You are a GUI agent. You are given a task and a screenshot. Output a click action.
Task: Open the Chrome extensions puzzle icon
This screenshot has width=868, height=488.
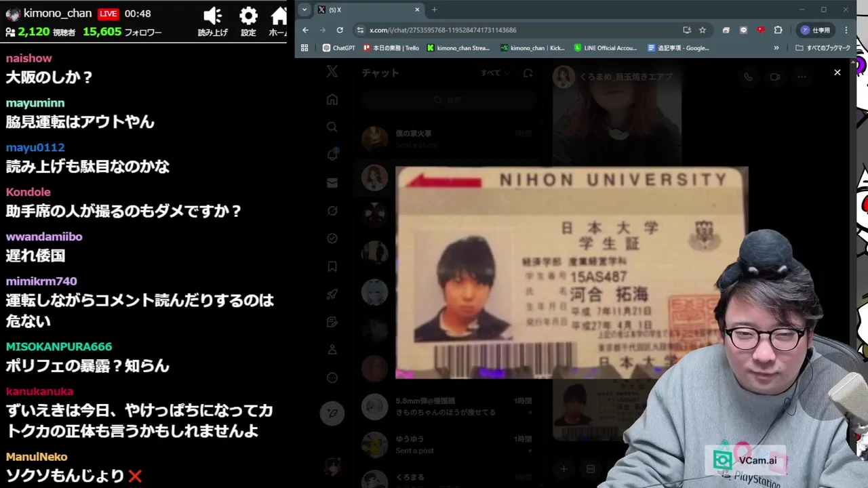[778, 30]
